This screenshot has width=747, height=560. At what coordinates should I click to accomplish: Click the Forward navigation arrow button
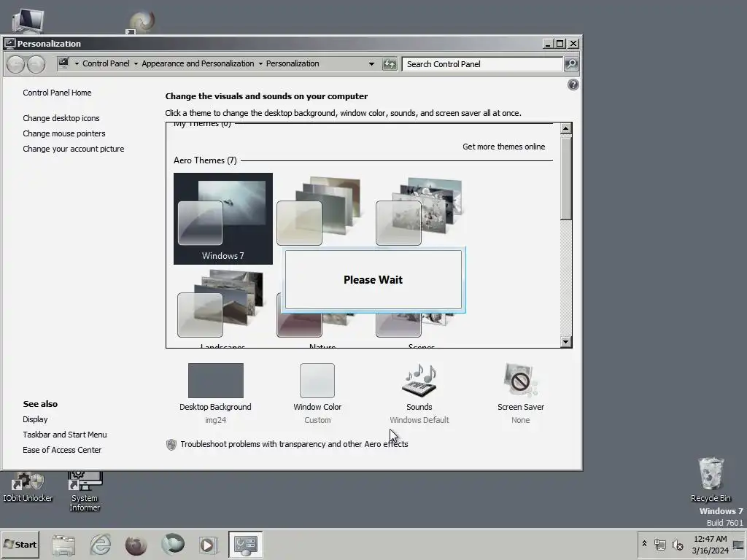pyautogui.click(x=36, y=64)
